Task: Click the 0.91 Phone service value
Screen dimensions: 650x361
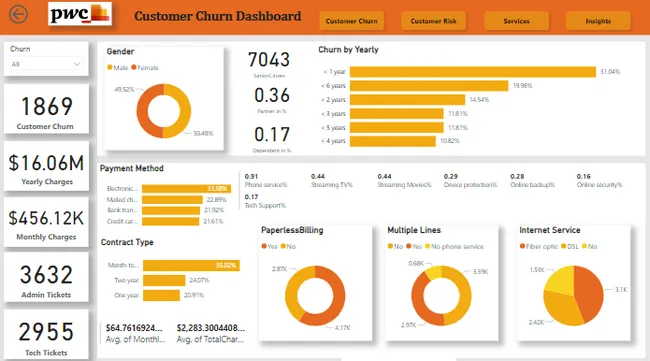Action: (x=252, y=177)
